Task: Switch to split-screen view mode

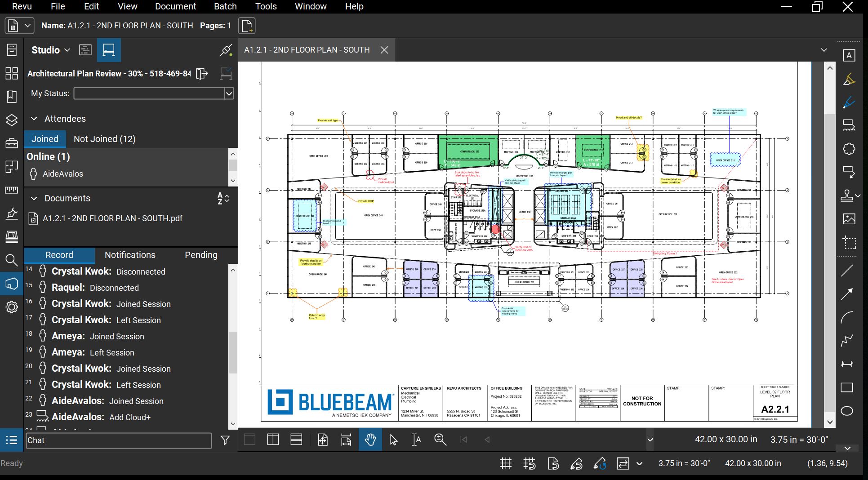Action: [272, 440]
